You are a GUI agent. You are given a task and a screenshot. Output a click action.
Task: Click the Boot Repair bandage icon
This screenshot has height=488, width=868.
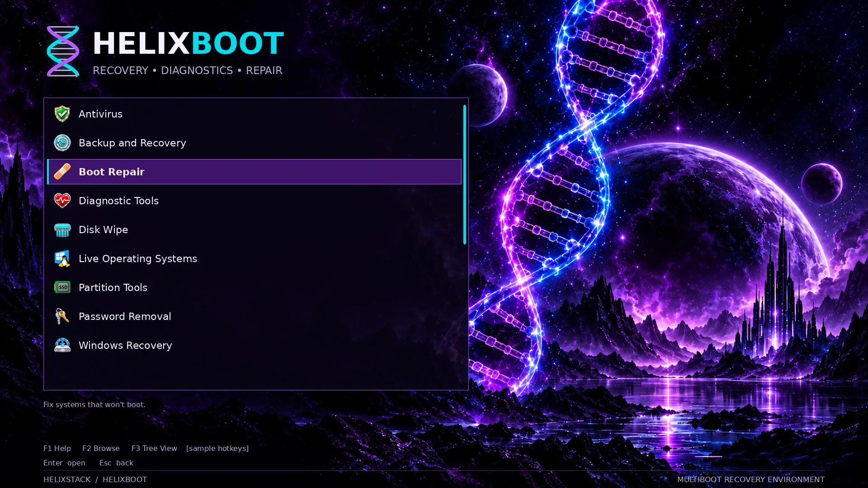coord(62,172)
